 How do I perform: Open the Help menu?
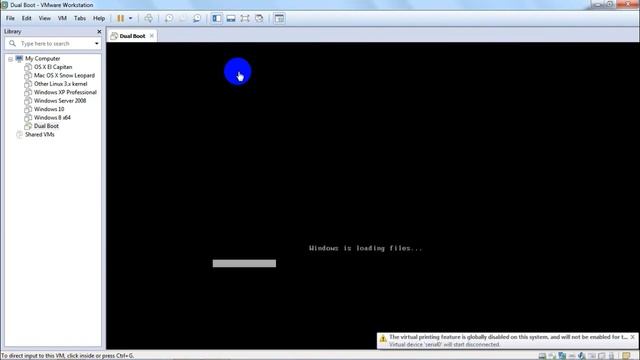click(99, 18)
